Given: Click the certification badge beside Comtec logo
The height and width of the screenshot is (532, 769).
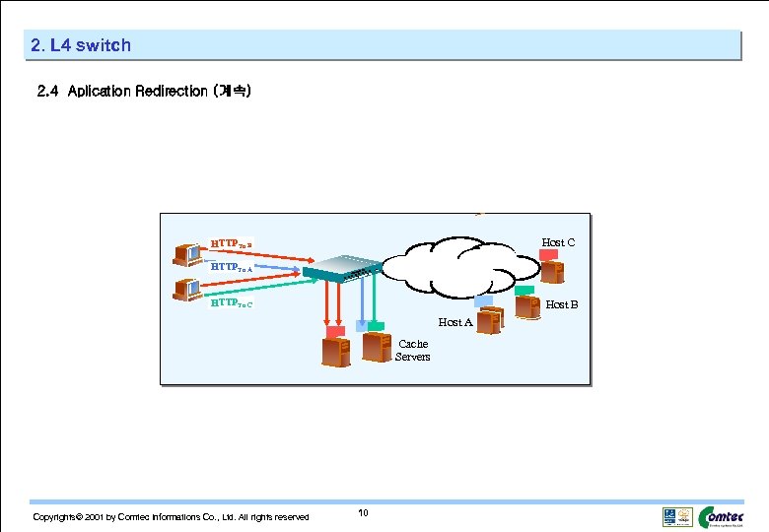Looking at the screenshot, I should click(677, 517).
